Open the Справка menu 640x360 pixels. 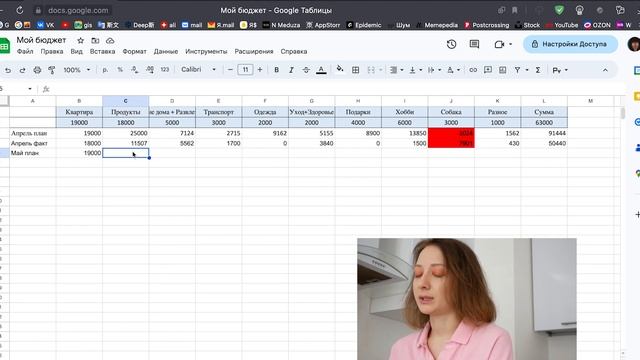pyautogui.click(x=294, y=51)
